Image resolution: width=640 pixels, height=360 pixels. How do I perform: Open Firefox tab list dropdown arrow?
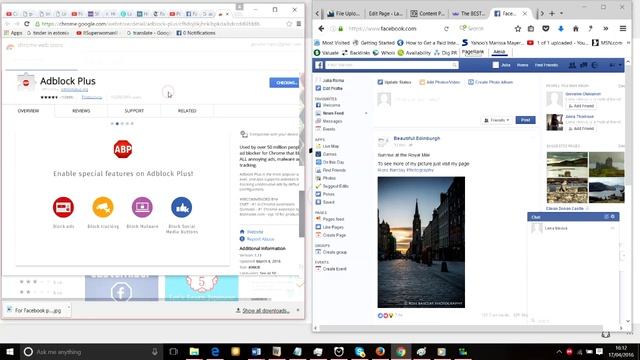[x=562, y=13]
